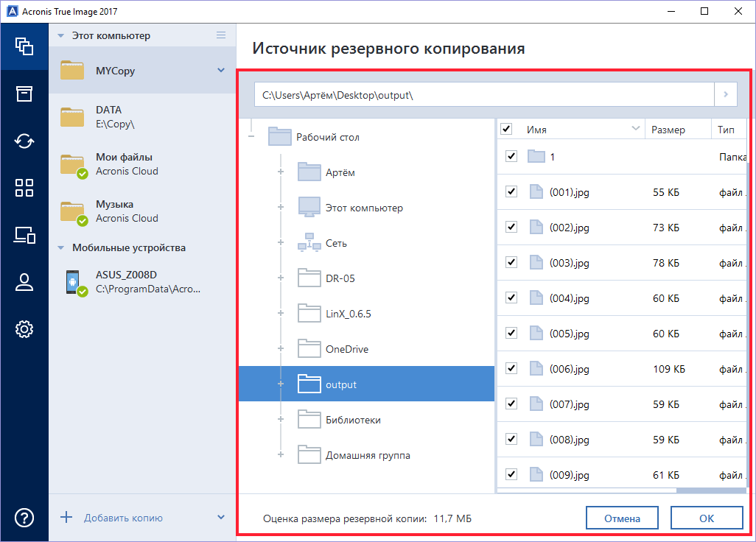Uncheck the checkbox for folder 1
Viewport: 756px width, 542px height.
[511, 157]
